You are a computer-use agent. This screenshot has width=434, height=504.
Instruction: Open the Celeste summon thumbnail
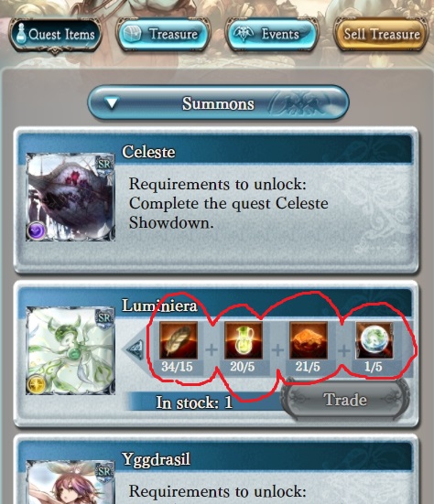click(x=71, y=197)
